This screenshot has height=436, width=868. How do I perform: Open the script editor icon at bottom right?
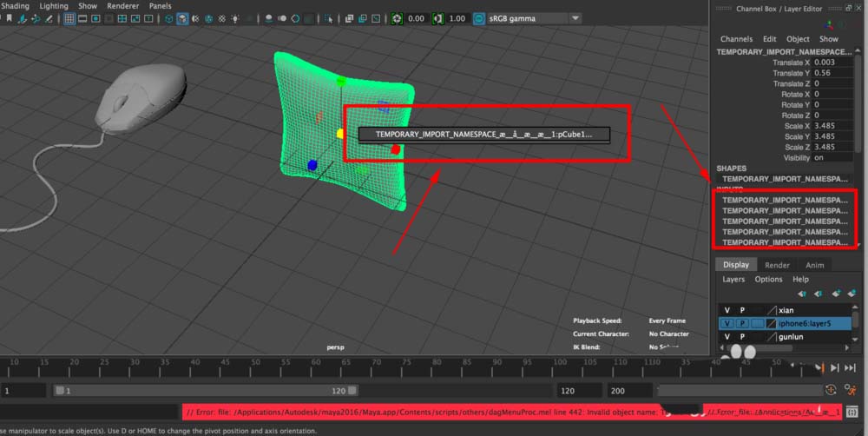pyautogui.click(x=852, y=412)
